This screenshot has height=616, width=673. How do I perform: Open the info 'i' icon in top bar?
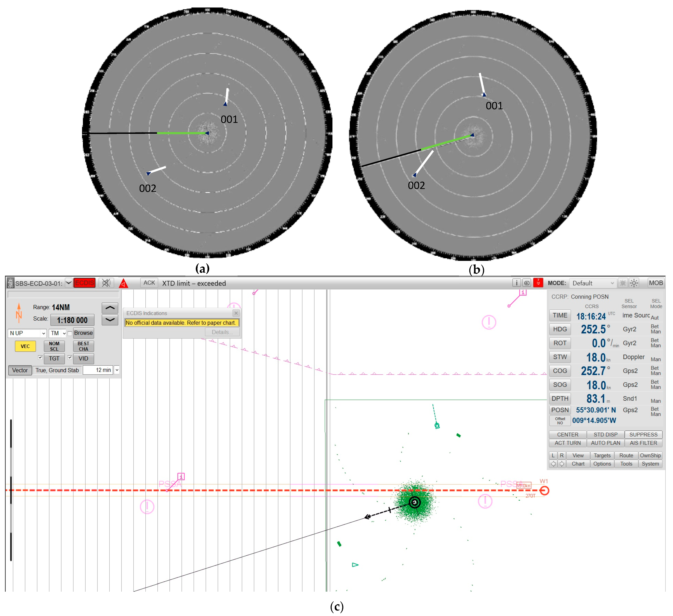516,283
